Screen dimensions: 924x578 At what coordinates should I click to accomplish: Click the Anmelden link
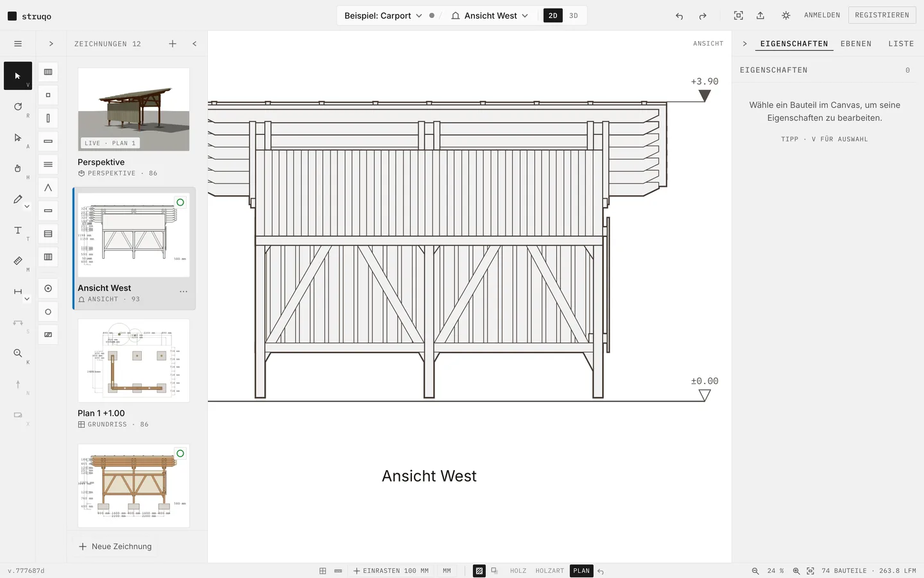pyautogui.click(x=822, y=15)
